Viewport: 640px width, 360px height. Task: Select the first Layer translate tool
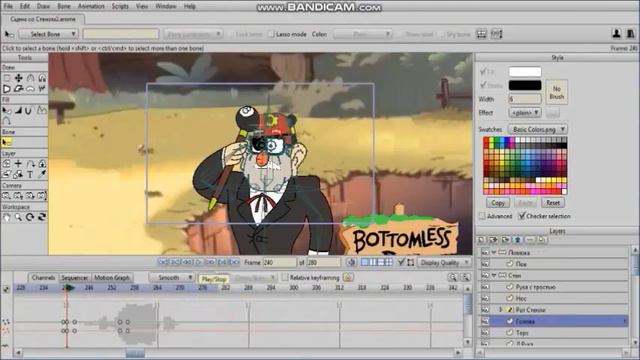point(7,164)
